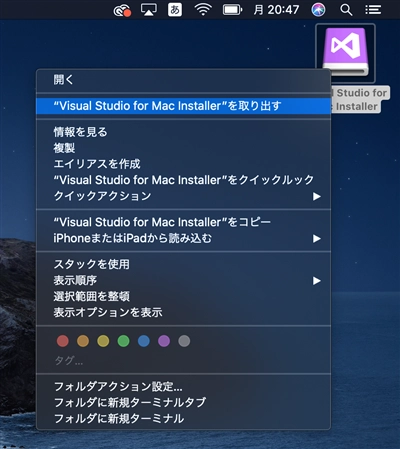Select フォルダに新規ターミナルタブ
400x449 pixels.
183,403
